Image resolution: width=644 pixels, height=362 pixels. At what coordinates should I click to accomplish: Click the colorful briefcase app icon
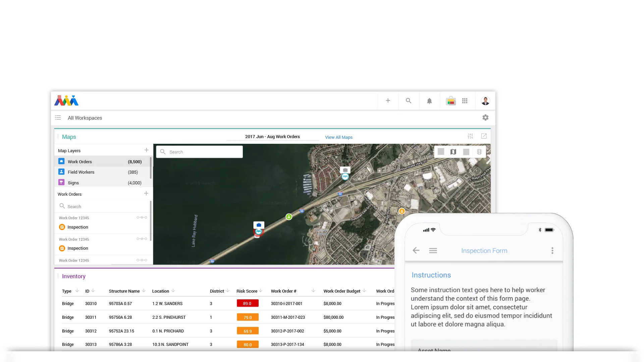click(x=451, y=101)
